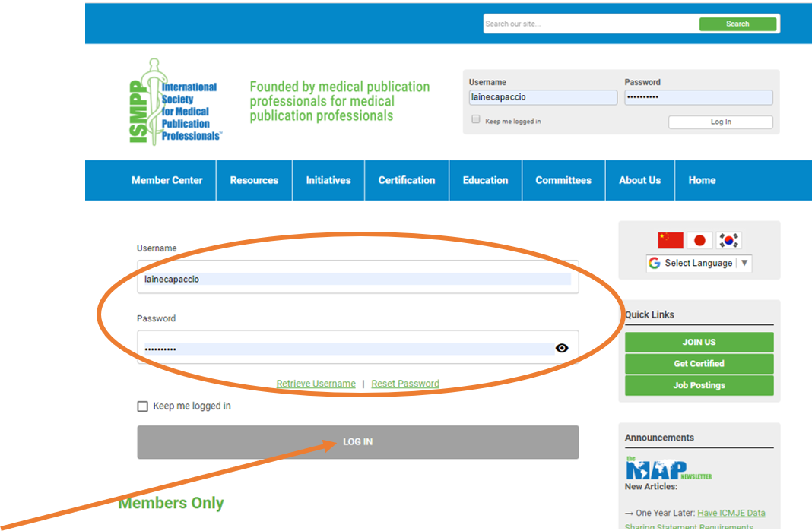Click the ISMPP logo

(x=176, y=102)
